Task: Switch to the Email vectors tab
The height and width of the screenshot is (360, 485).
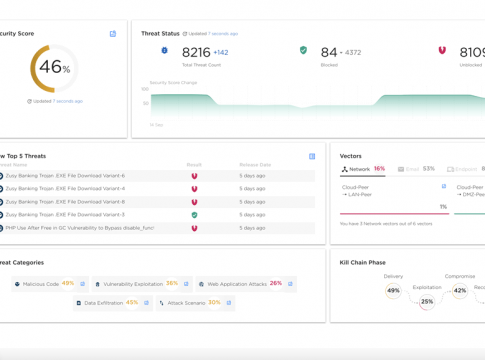Action: tap(416, 169)
